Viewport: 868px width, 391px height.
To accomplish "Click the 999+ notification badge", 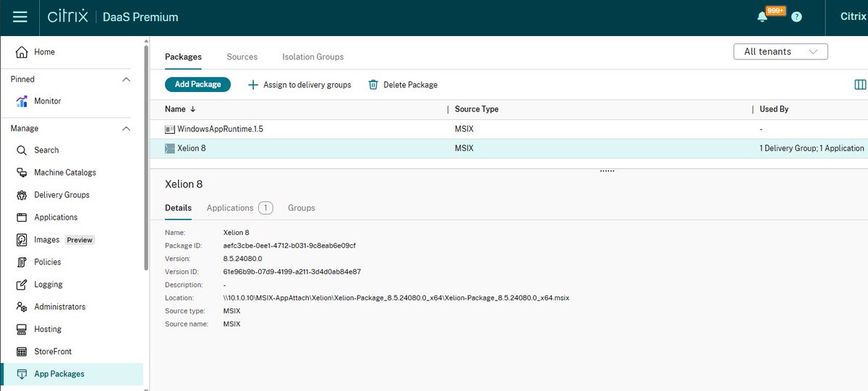I will coord(775,12).
